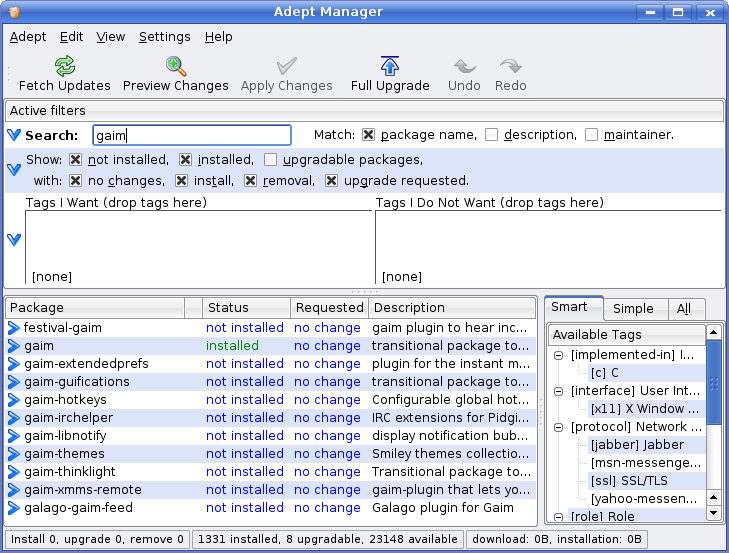The image size is (729, 553).
Task: Click the Apply Changes checkmark icon
Action: pos(287,67)
